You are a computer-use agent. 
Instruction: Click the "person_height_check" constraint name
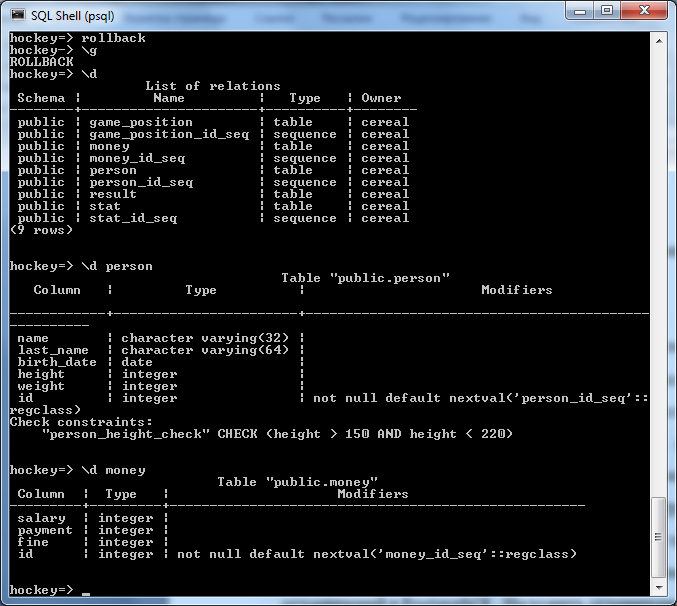point(126,434)
